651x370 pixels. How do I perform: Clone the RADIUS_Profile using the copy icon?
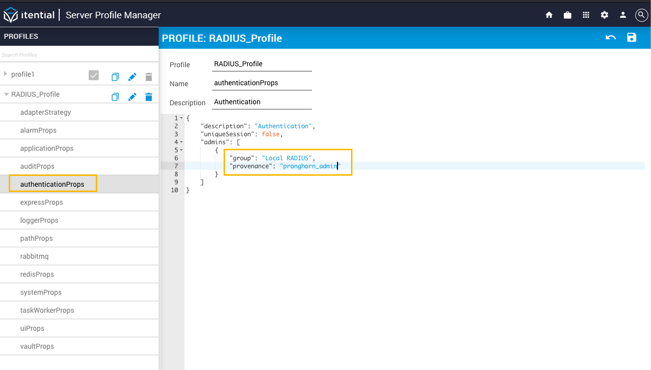pos(115,97)
